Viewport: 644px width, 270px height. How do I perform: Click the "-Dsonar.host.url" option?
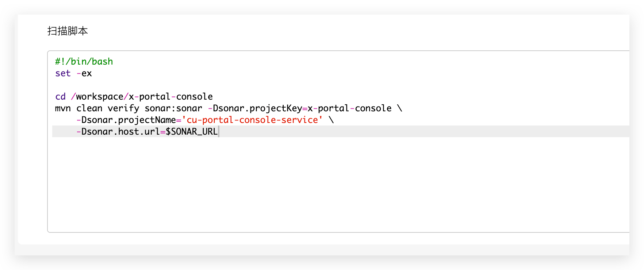coord(118,132)
